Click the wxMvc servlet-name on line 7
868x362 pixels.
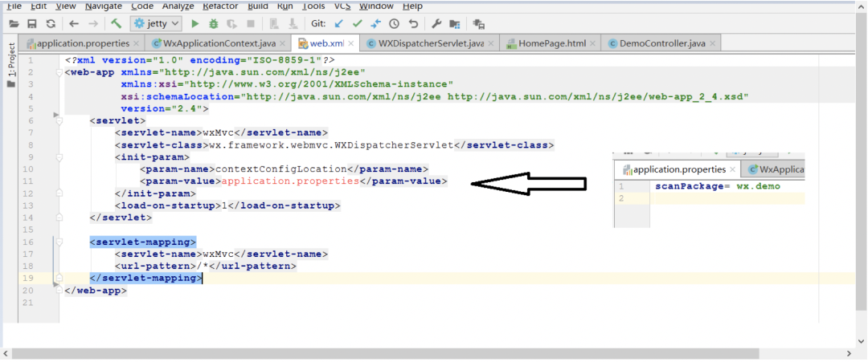[218, 132]
